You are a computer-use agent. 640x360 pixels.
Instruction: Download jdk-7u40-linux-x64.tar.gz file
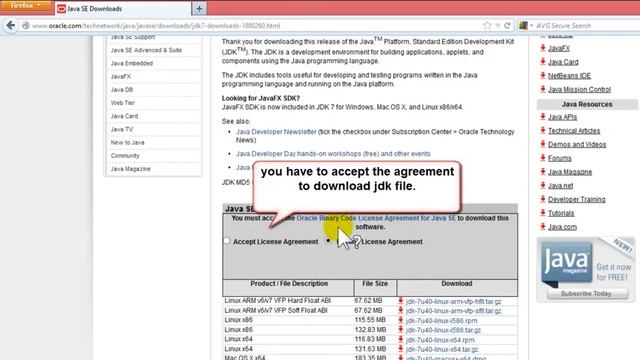[x=442, y=349]
